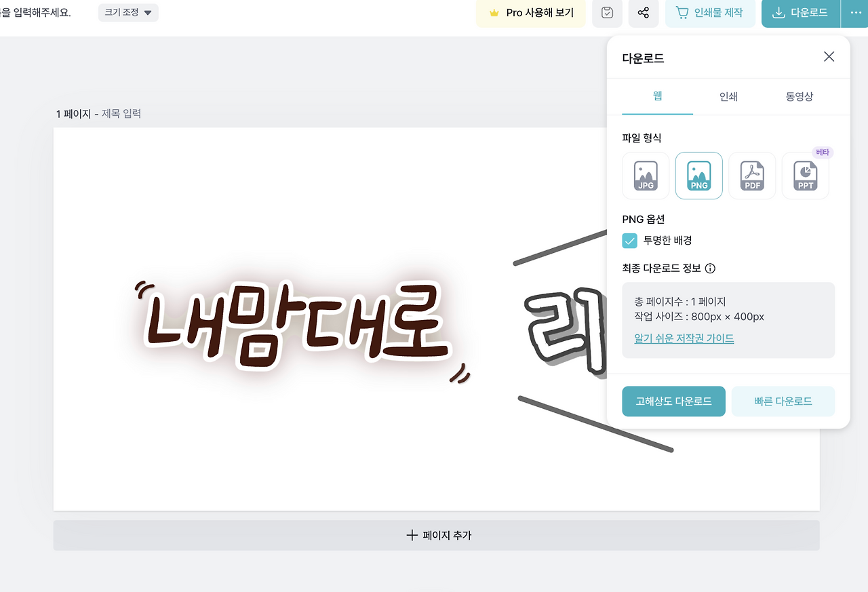Expand the 다운로드 button menu
The height and width of the screenshot is (592, 868).
tap(801, 14)
